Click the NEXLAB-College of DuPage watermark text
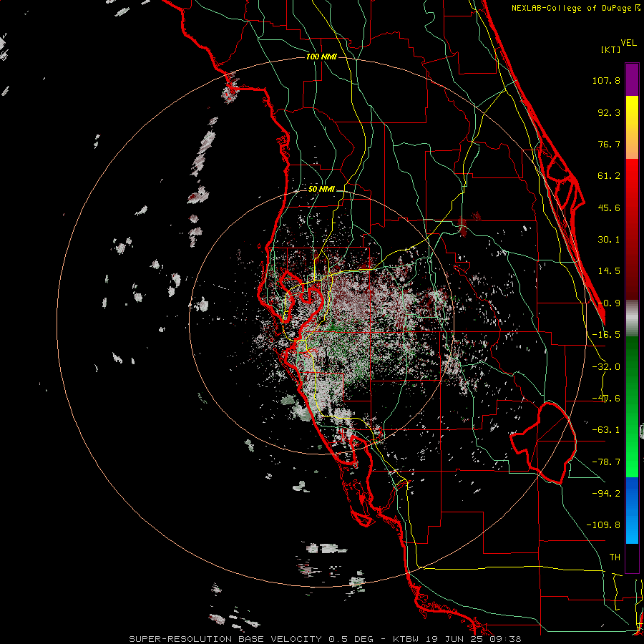 pyautogui.click(x=575, y=8)
